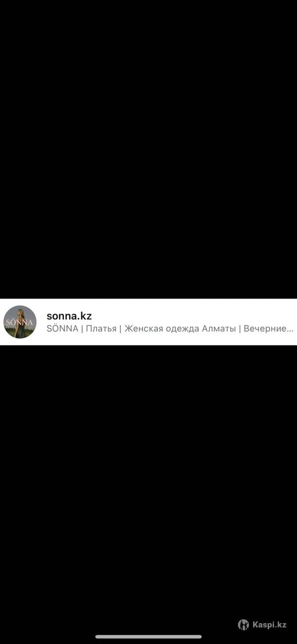This screenshot has height=644, width=297.
Task: Tap the black area above the profile row
Action: pyautogui.click(x=148, y=149)
